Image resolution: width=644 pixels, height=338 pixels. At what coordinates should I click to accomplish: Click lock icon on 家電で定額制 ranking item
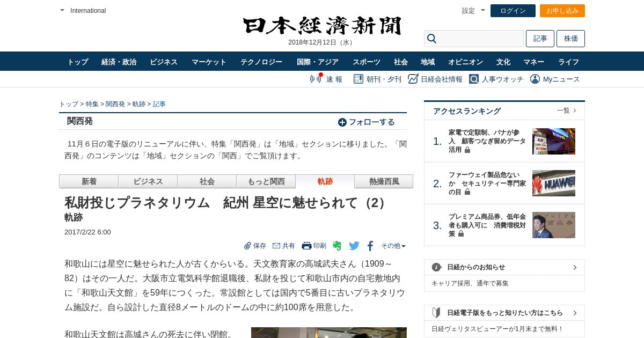(x=467, y=150)
